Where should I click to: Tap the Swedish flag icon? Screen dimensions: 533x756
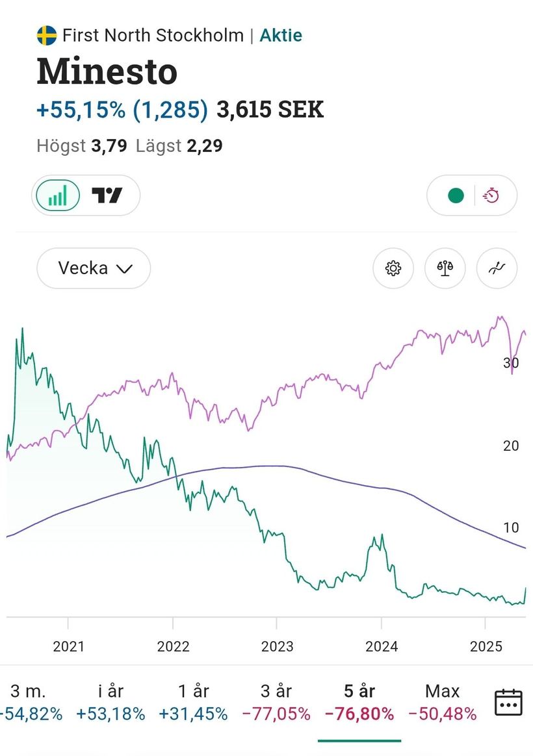pos(47,35)
